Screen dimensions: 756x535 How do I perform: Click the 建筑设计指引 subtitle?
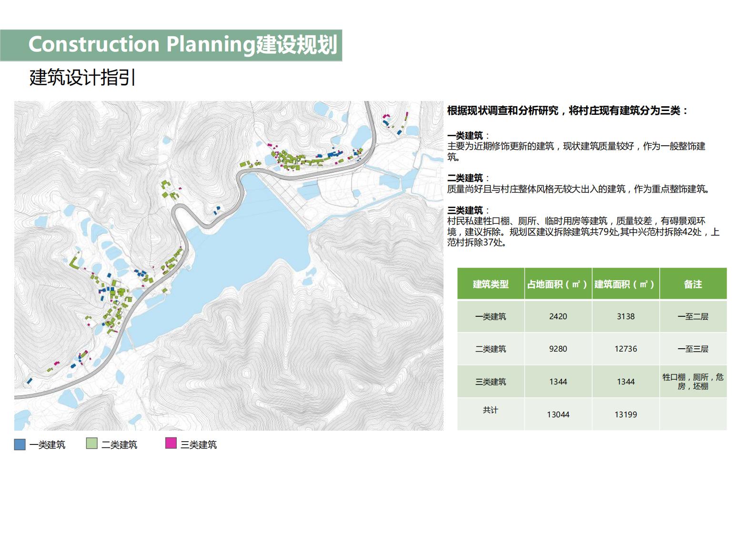point(82,78)
